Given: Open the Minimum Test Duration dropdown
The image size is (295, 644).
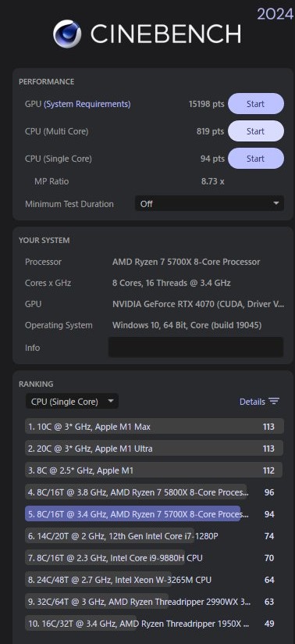Looking at the screenshot, I should (209, 203).
